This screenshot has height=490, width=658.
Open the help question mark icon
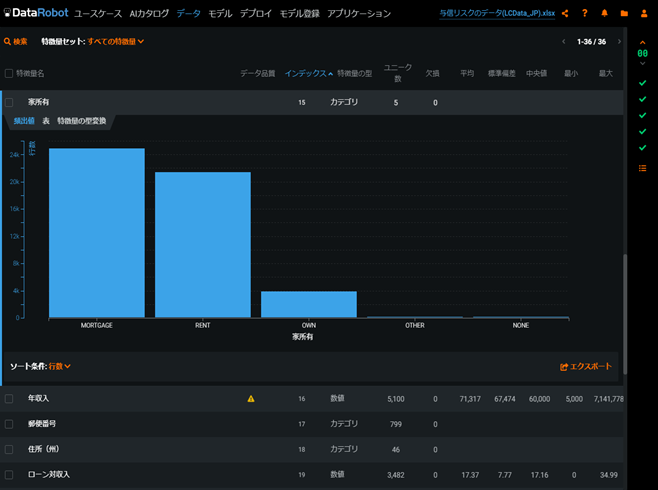click(585, 13)
